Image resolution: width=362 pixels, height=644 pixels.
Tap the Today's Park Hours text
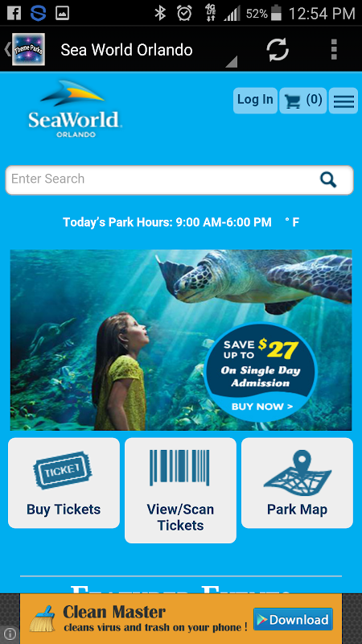coord(167,222)
